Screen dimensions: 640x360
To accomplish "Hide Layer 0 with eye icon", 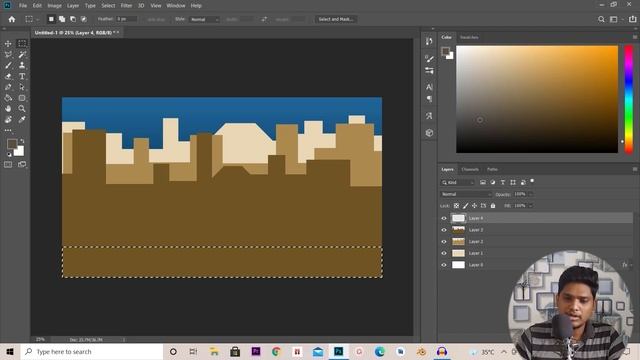I will 444,265.
